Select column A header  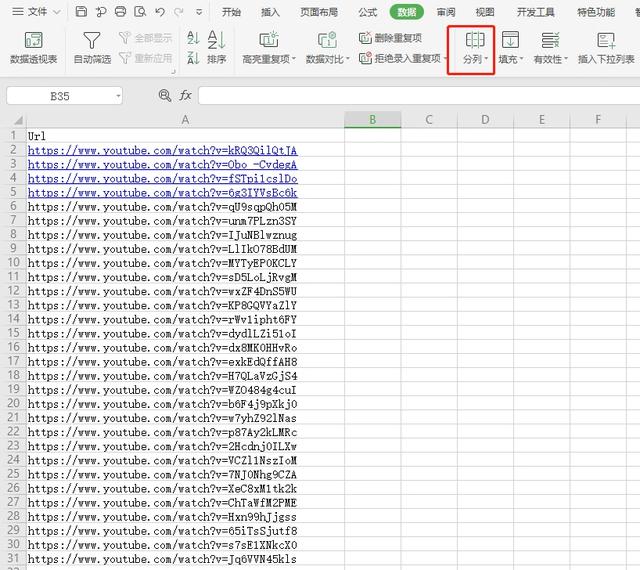[185, 120]
